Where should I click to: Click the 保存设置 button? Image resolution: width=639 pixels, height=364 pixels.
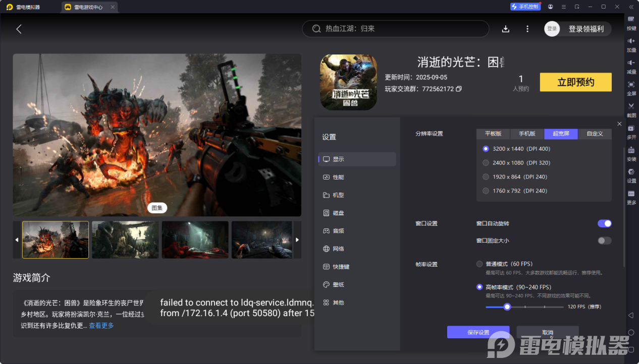(x=478, y=332)
